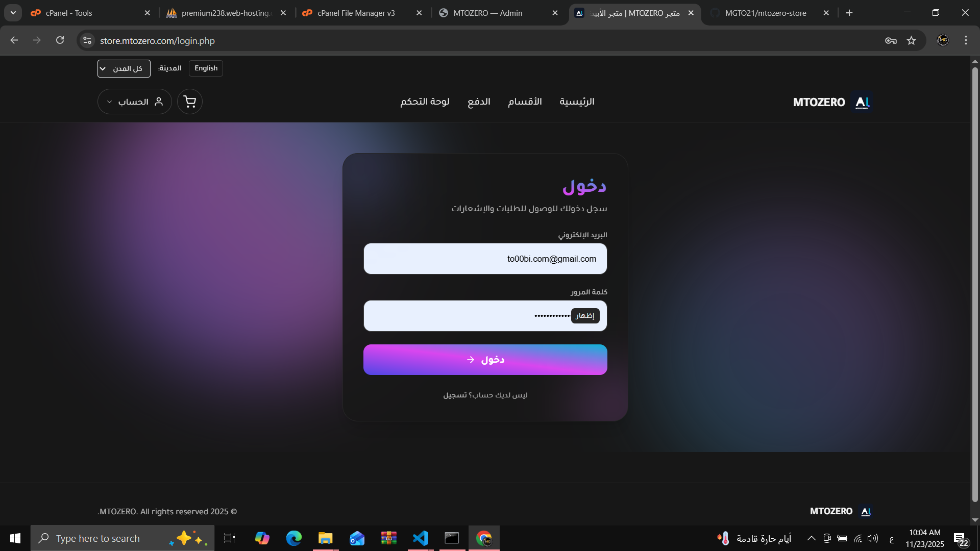This screenshot has height=551, width=980.
Task: Toggle password visibility with إظهار button
Action: coord(585,316)
